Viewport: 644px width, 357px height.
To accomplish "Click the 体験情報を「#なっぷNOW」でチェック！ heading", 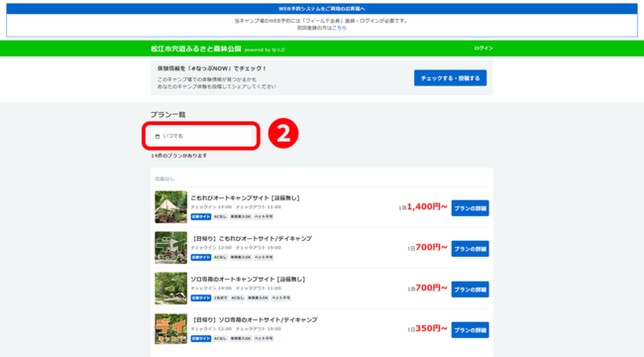I will pos(212,68).
